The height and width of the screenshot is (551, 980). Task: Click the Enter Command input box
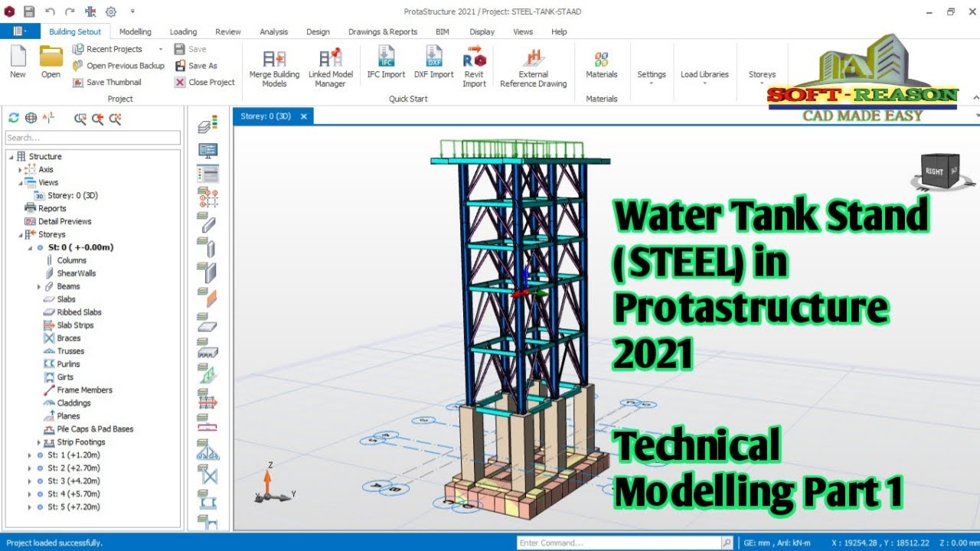point(619,543)
